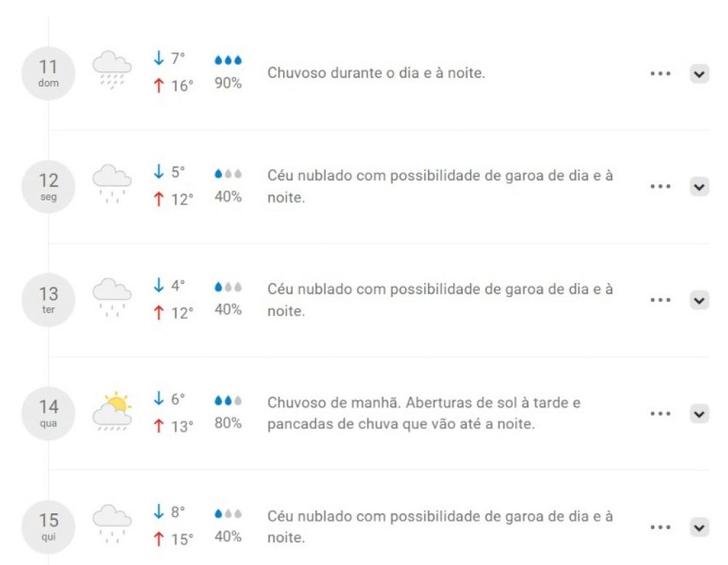Click the 80% rain drops icon
Viewport: 728px width, 565px height.
[228, 400]
